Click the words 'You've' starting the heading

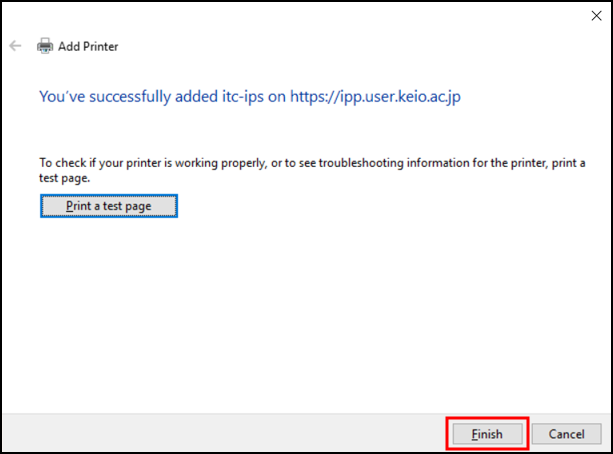pyautogui.click(x=59, y=97)
